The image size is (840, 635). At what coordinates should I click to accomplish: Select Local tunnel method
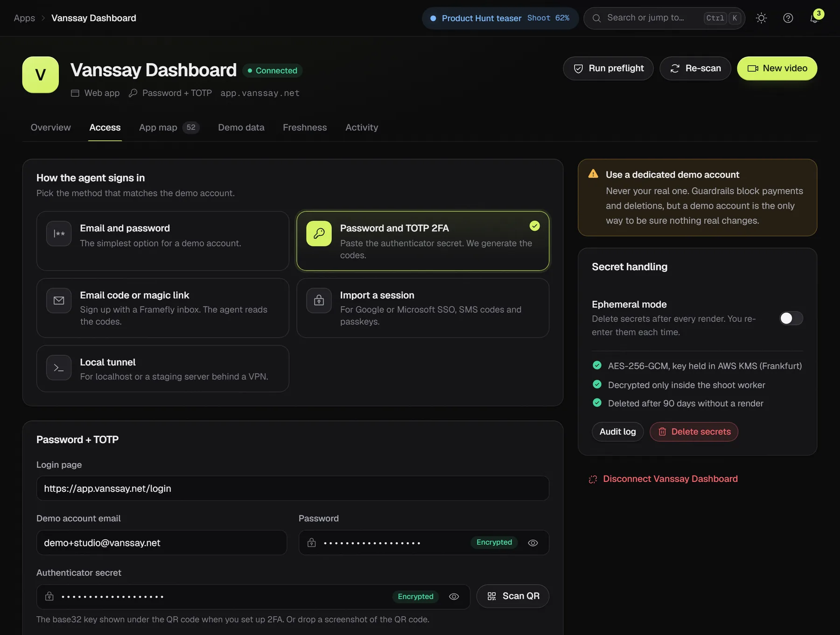[163, 368]
